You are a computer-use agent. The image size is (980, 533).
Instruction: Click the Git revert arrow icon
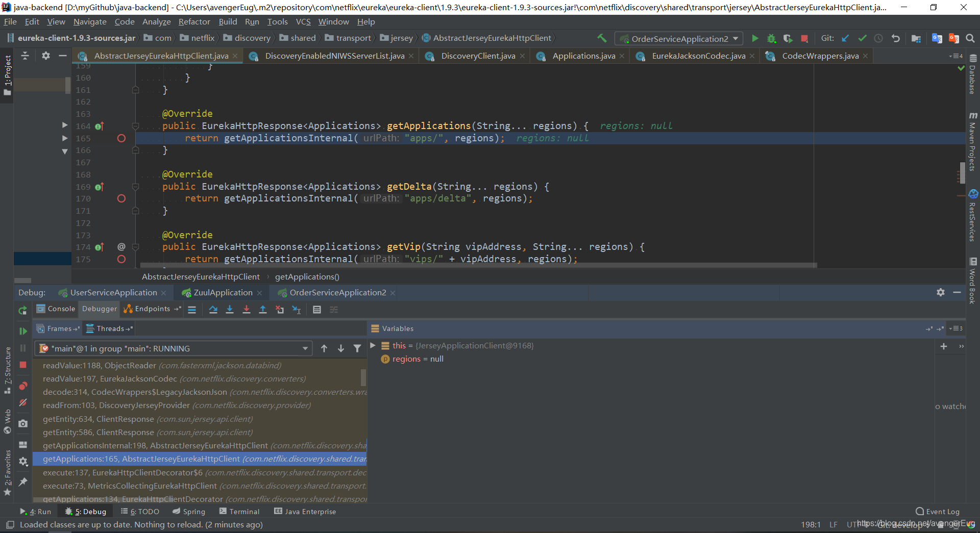[x=895, y=38]
